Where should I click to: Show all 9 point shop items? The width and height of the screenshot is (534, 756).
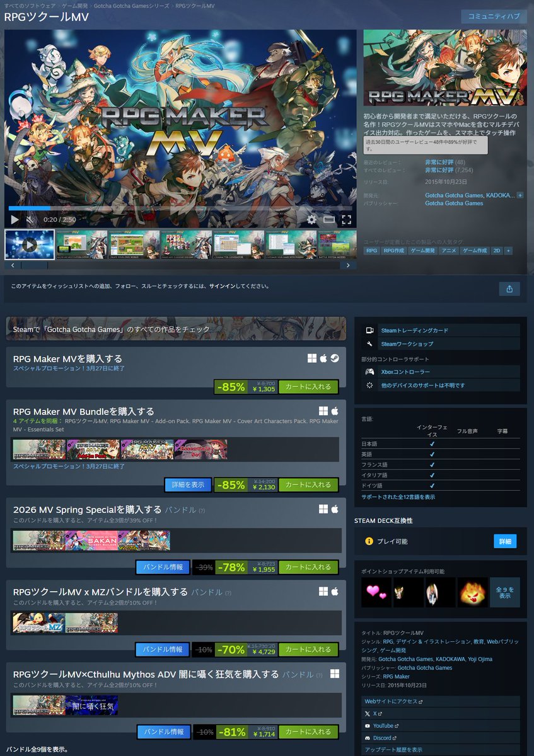(x=505, y=592)
